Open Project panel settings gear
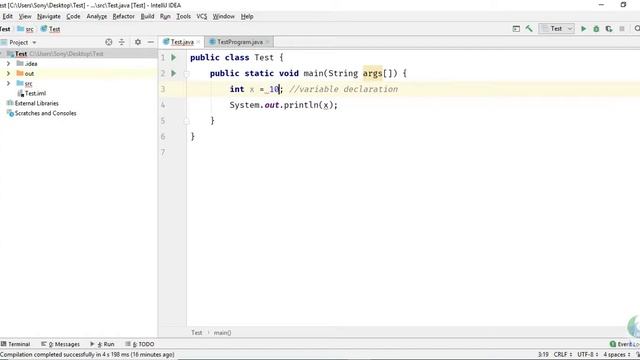640x360 pixels. (x=138, y=42)
